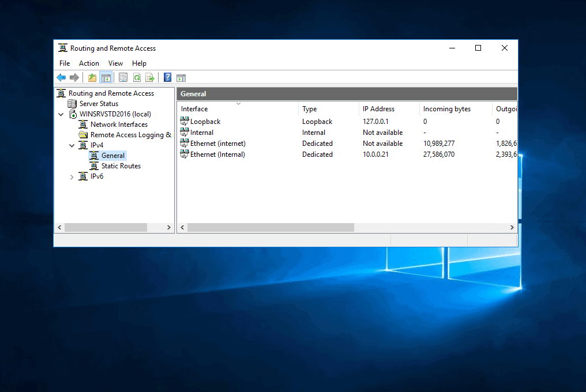Minimize the Routing and Remote Access window
This screenshot has width=586, height=392.
452,48
